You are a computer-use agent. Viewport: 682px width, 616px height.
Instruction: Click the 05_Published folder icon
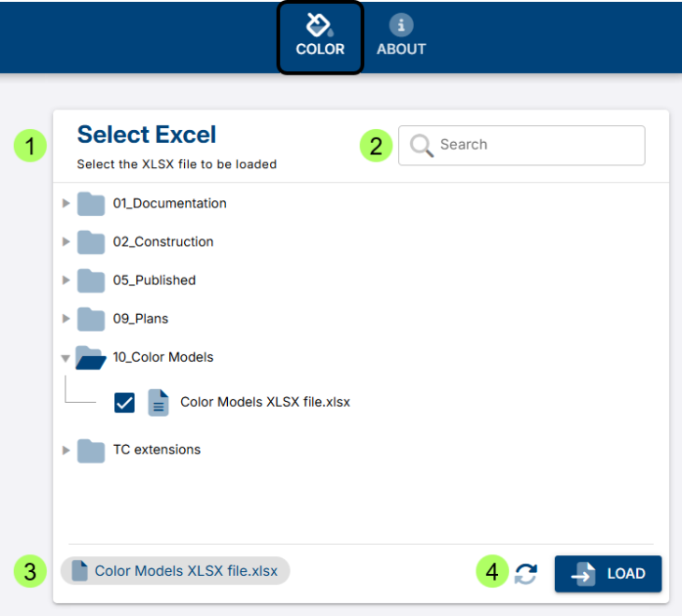click(91, 280)
